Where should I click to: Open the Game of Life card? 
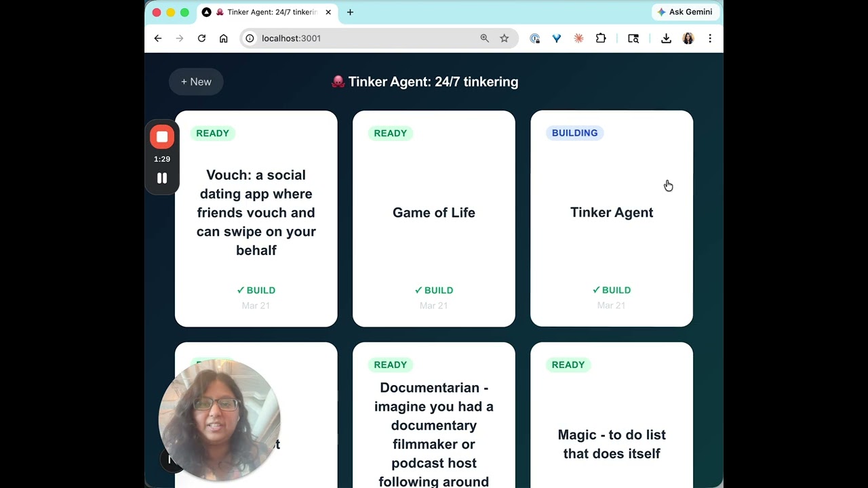click(434, 219)
